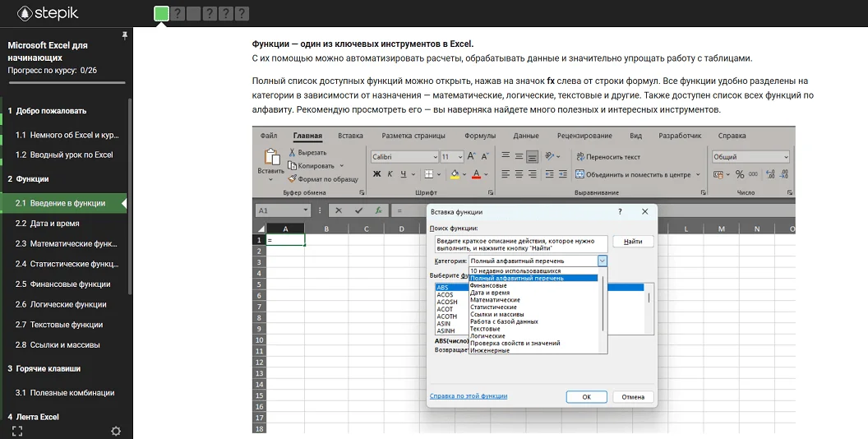Image resolution: width=868 pixels, height=439 pixels.
Task: Pin the course sidebar with the pin icon
Action: click(x=125, y=36)
